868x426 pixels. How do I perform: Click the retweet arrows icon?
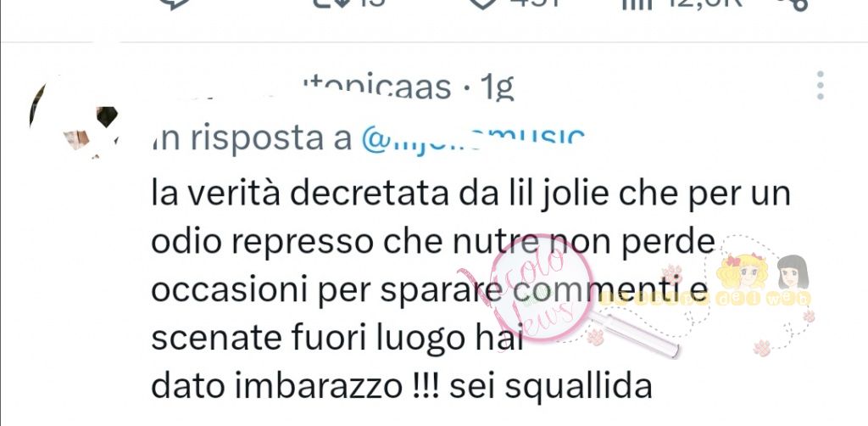coord(332,3)
